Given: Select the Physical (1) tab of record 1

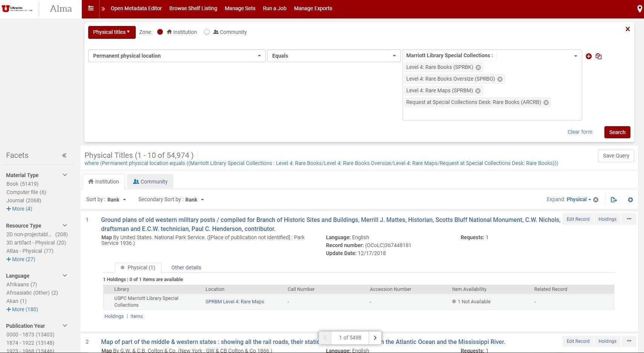Looking at the screenshot, I should [x=138, y=267].
